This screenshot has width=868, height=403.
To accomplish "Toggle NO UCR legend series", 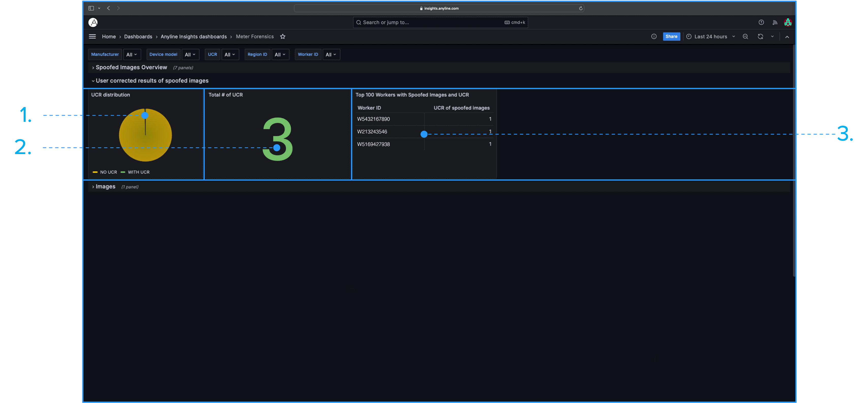I will (108, 172).
